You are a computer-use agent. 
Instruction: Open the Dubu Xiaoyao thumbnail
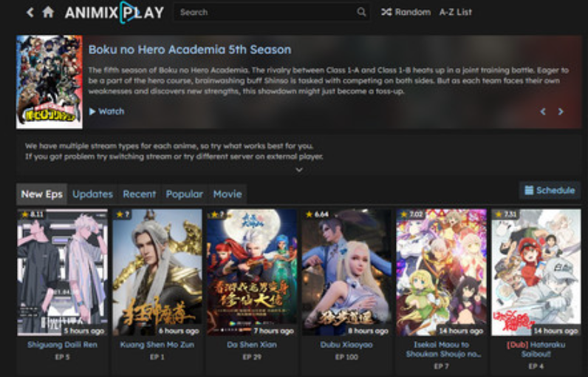click(x=346, y=272)
